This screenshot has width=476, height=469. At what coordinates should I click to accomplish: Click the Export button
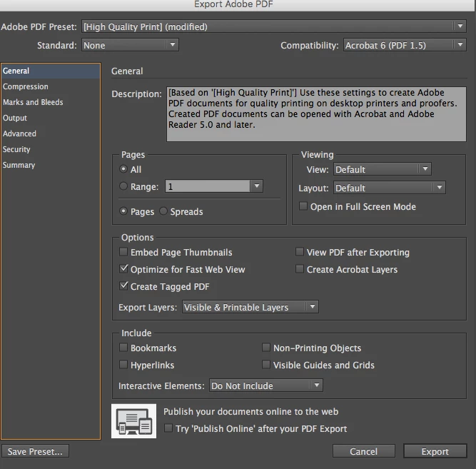pyautogui.click(x=435, y=451)
